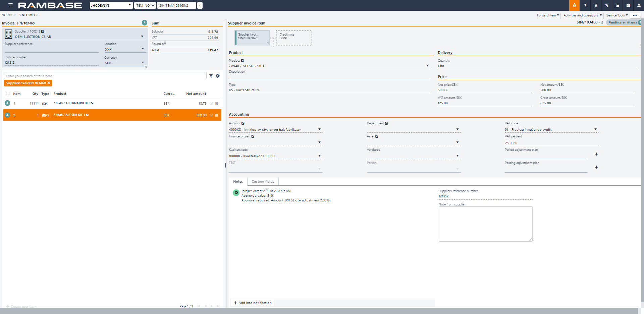Open attachments paperclip icon

(x=606, y=5)
